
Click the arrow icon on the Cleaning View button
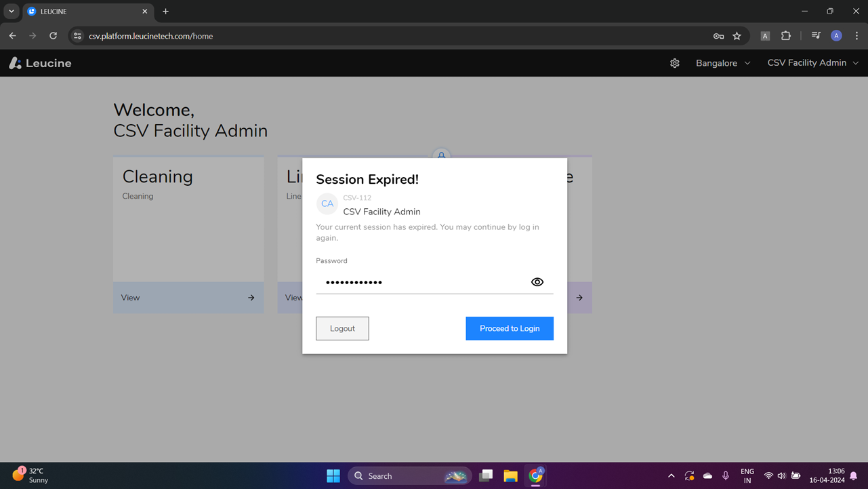click(x=251, y=297)
